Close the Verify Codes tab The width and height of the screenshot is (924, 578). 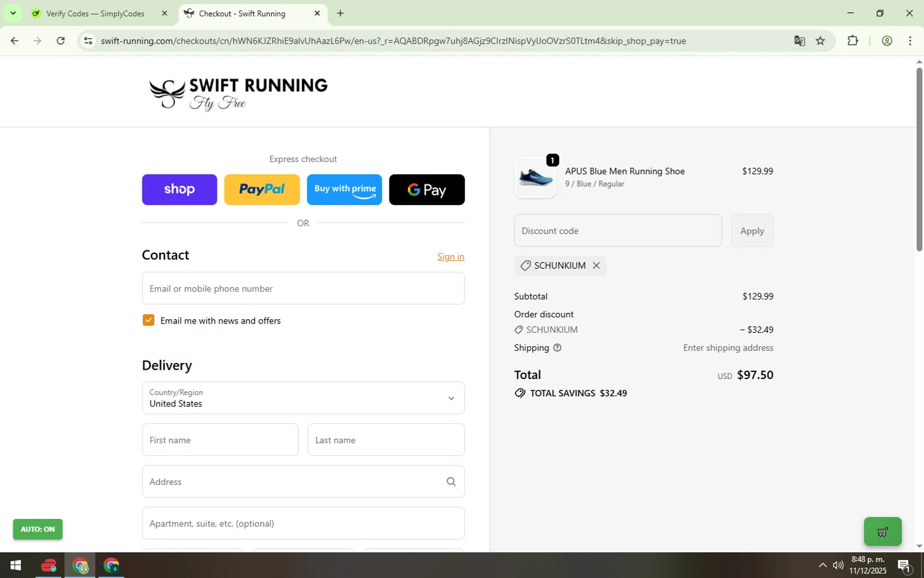tap(164, 13)
